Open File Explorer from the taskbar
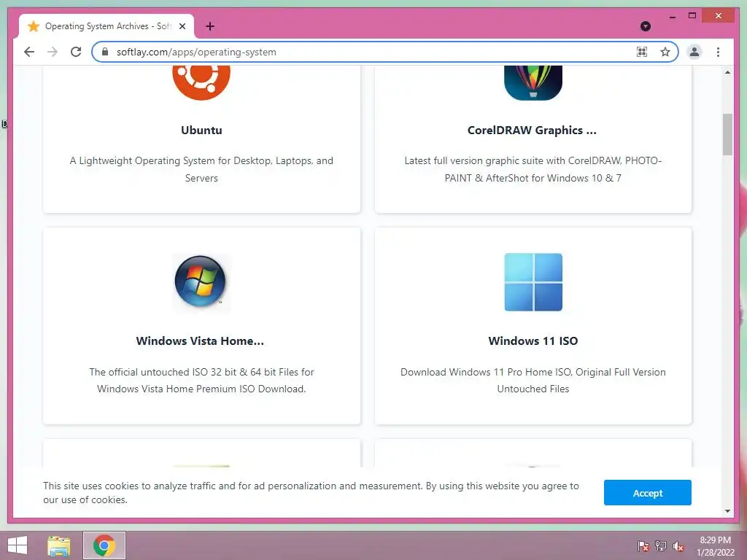 [59, 545]
